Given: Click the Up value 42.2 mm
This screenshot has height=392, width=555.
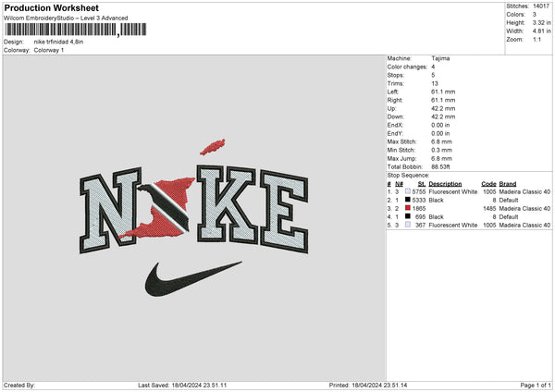Looking at the screenshot, I should click(x=443, y=108).
